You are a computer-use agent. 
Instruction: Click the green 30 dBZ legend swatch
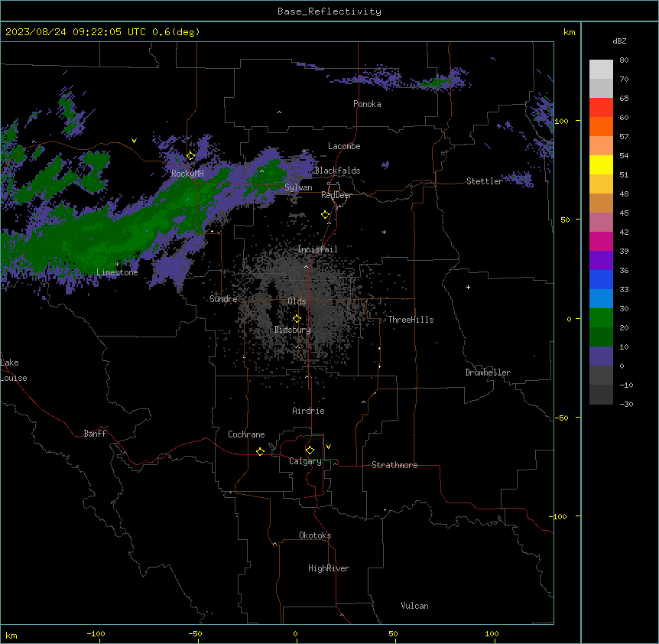[x=601, y=318]
